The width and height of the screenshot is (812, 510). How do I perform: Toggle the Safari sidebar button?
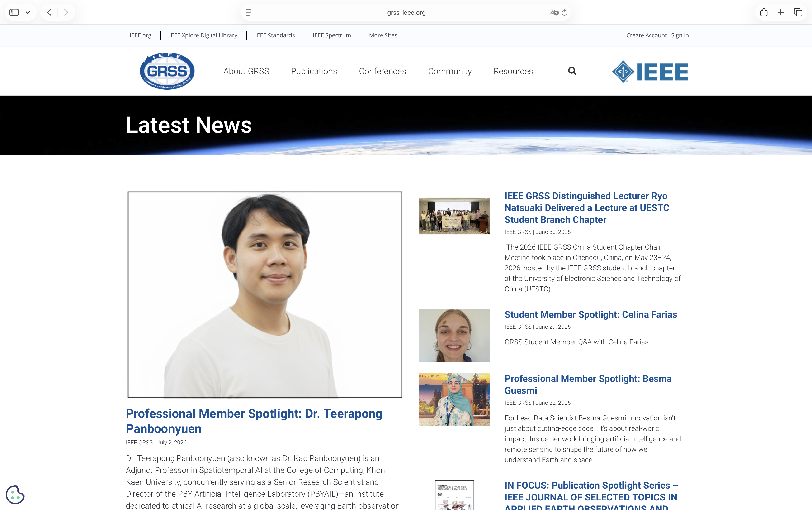(x=14, y=13)
